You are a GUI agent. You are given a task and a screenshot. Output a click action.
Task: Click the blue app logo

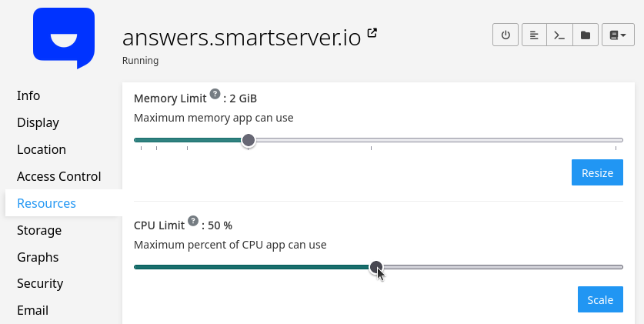(64, 37)
